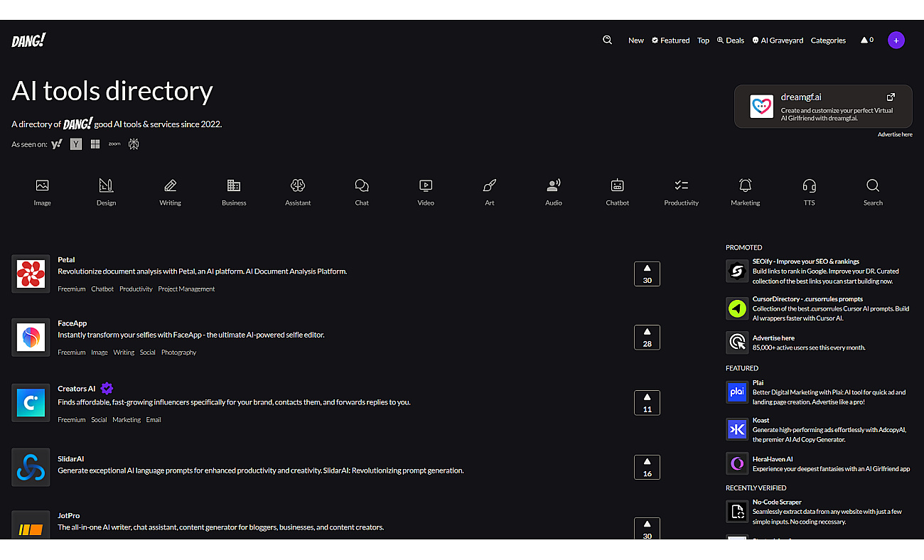924x560 pixels.
Task: Open the Art category brush icon
Action: click(490, 185)
